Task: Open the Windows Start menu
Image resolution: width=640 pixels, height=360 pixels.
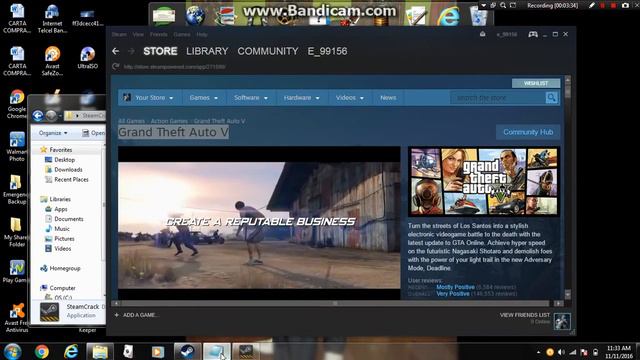Action: tap(13, 351)
